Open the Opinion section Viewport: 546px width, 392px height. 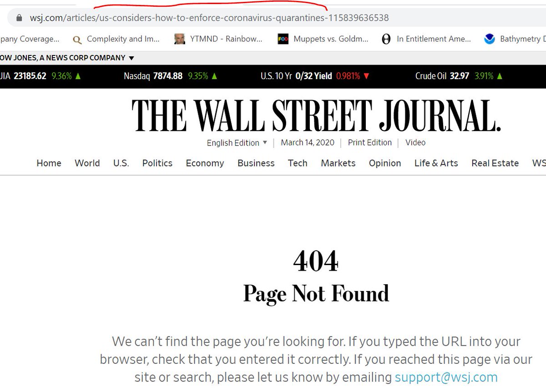pos(385,163)
